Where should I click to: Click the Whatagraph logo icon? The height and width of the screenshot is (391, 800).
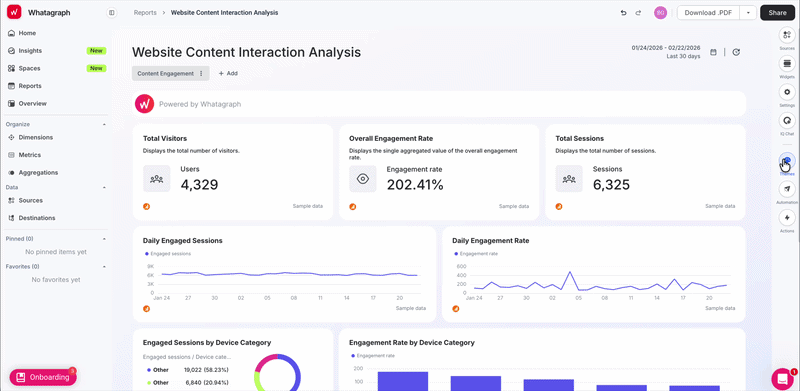coord(14,12)
